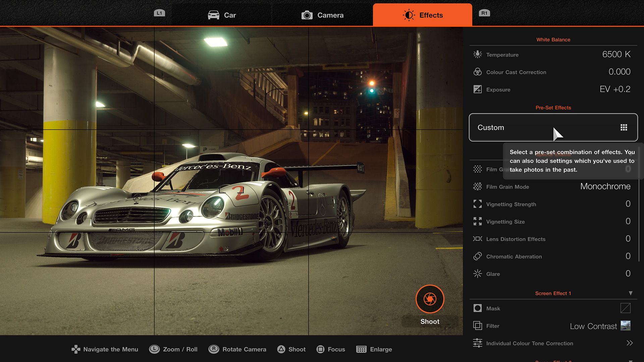
Task: Click the Lens Distortion Effects icon
Action: 477,239
